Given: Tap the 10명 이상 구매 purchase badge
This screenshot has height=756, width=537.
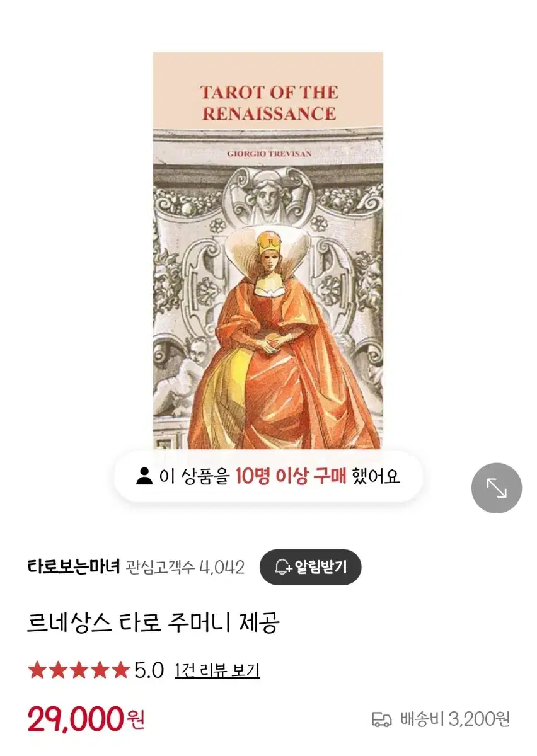Looking at the screenshot, I should pyautogui.click(x=268, y=476).
